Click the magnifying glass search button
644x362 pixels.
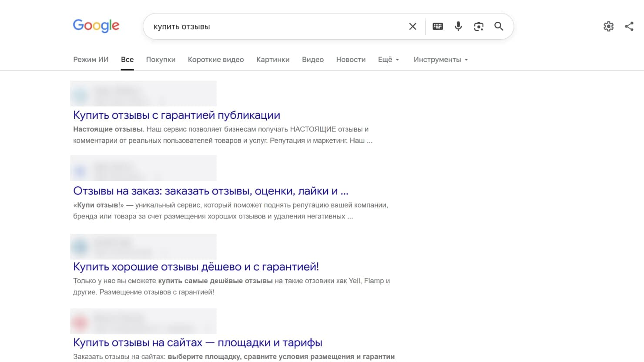point(499,27)
